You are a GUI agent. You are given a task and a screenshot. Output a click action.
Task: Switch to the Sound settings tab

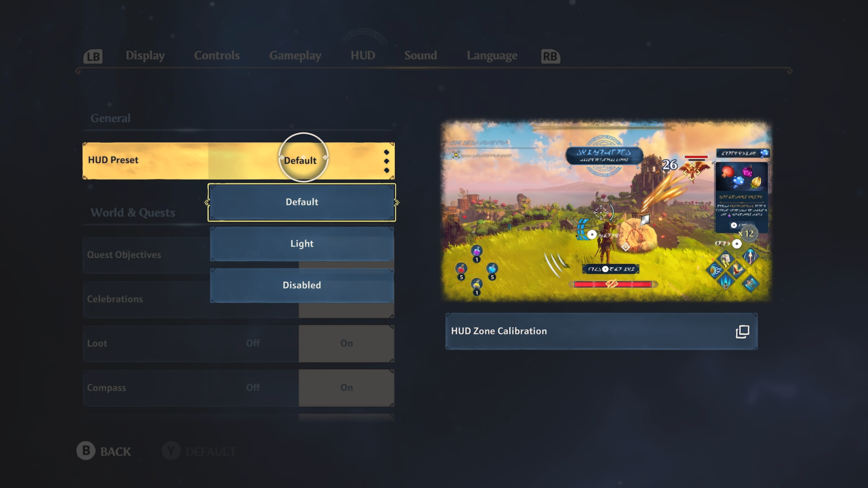pos(420,55)
